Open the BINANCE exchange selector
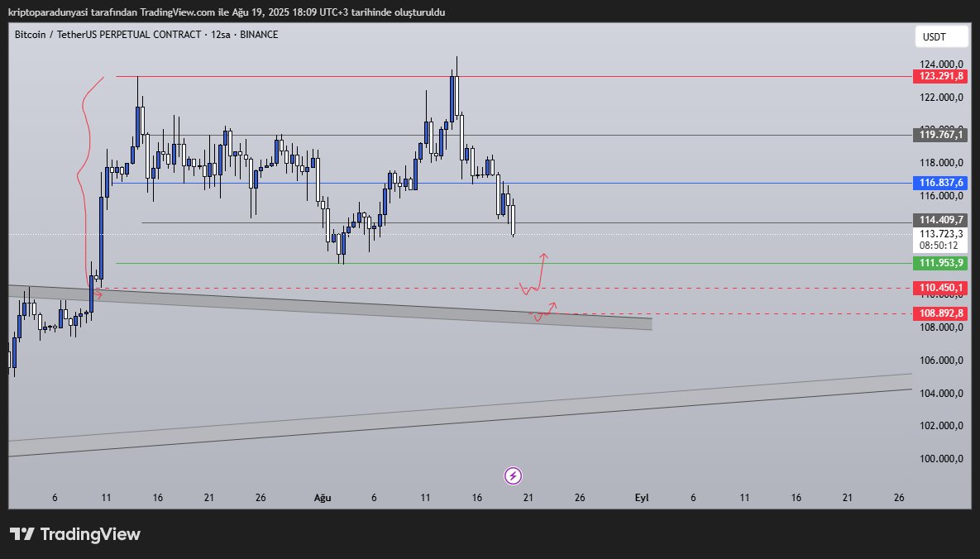This screenshot has width=980, height=559. coord(257,35)
